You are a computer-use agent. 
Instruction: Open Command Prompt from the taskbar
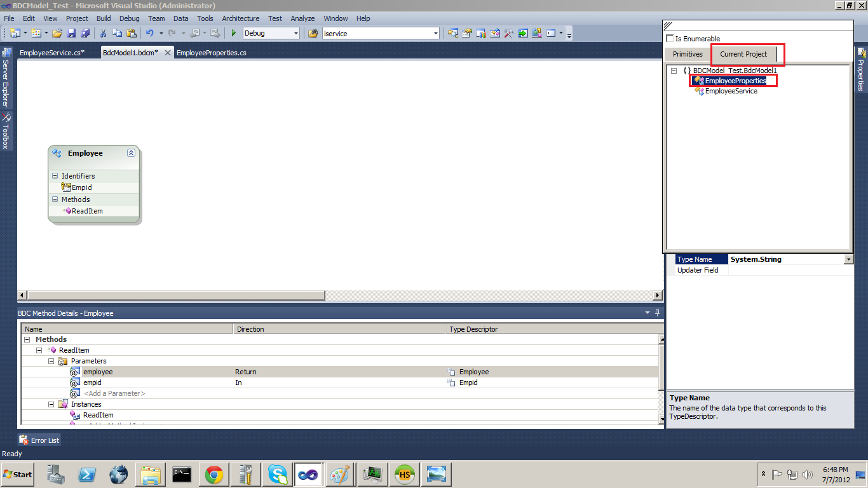(182, 474)
